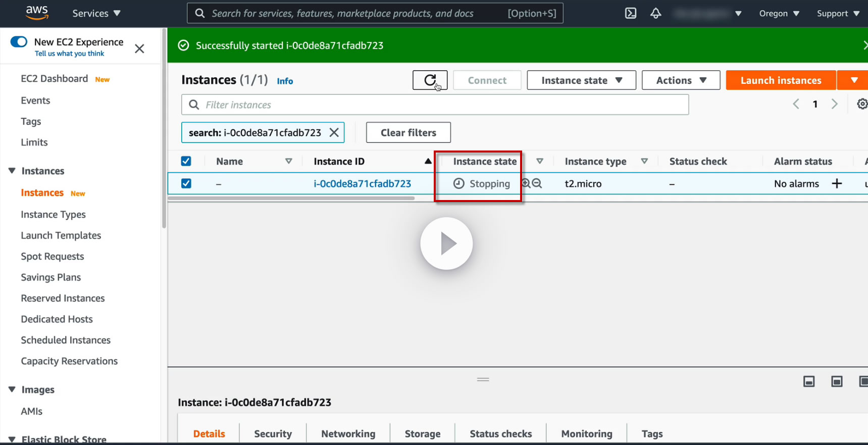Open Reserved Instances in sidebar

click(x=63, y=299)
